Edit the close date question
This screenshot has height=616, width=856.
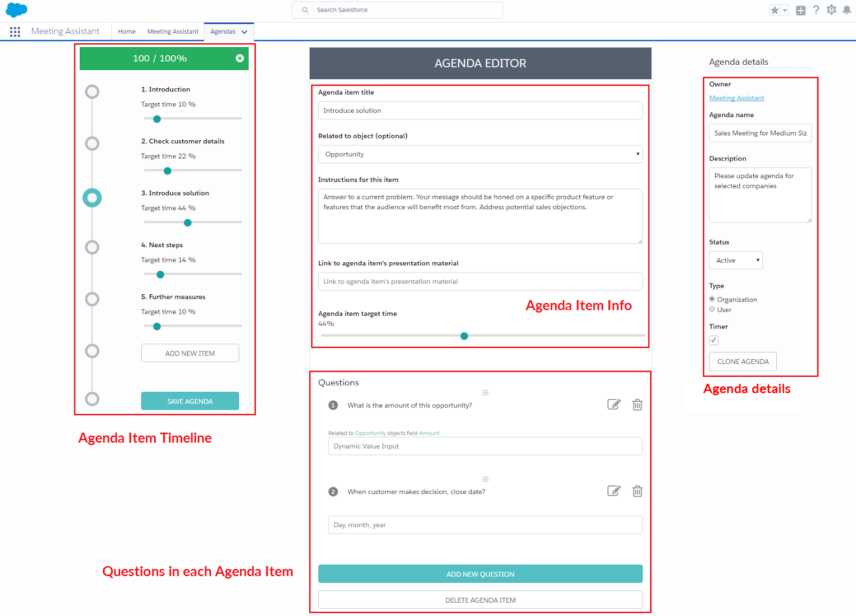coord(614,491)
